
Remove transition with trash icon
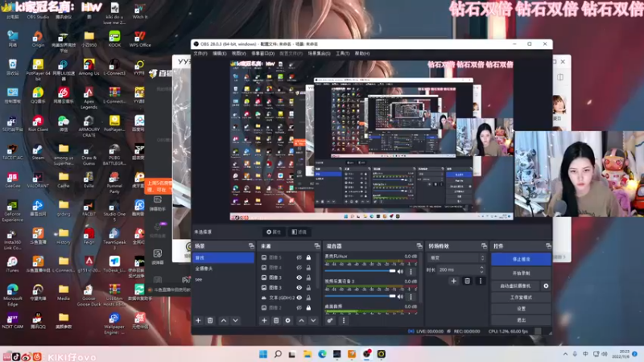pos(468,281)
